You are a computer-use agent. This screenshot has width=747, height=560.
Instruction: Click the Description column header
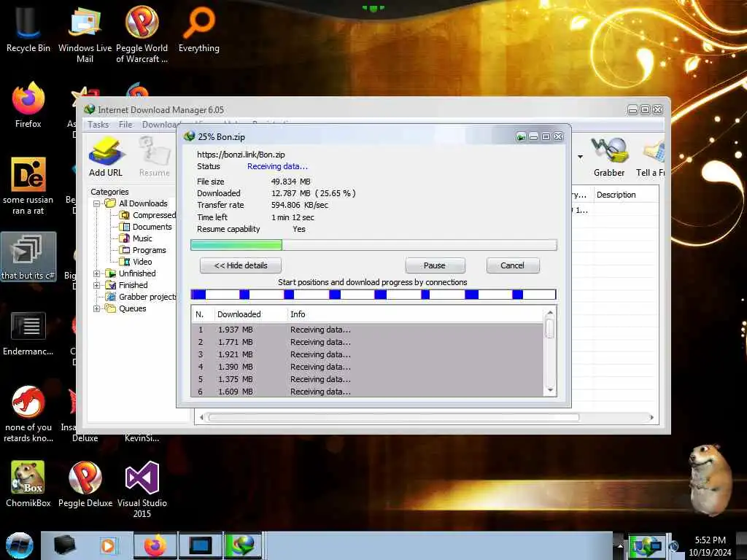625,195
